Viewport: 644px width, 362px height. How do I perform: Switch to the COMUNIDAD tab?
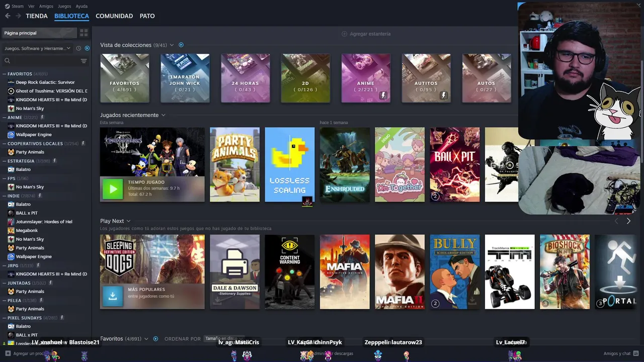pyautogui.click(x=114, y=16)
